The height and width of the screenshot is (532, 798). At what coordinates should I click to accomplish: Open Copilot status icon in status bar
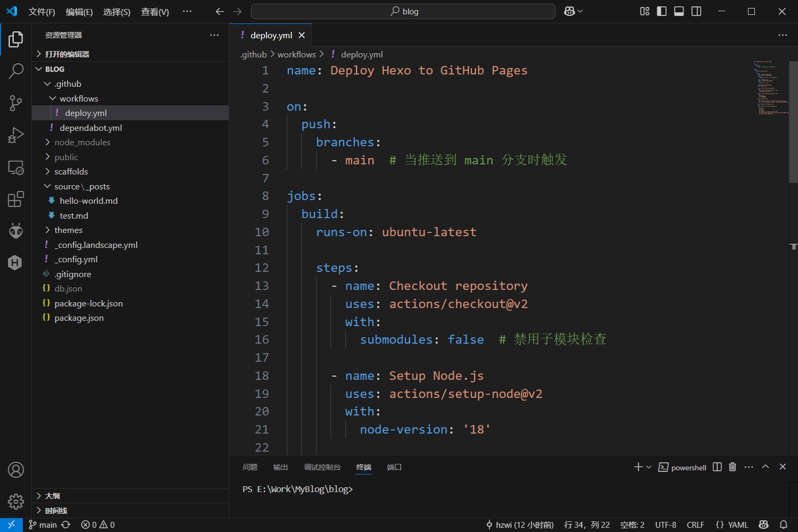point(763,525)
